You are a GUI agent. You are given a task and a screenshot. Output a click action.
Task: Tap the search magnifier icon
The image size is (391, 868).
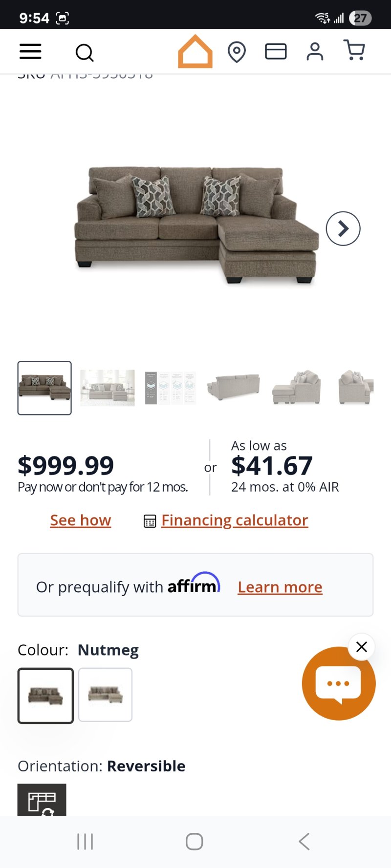(85, 52)
